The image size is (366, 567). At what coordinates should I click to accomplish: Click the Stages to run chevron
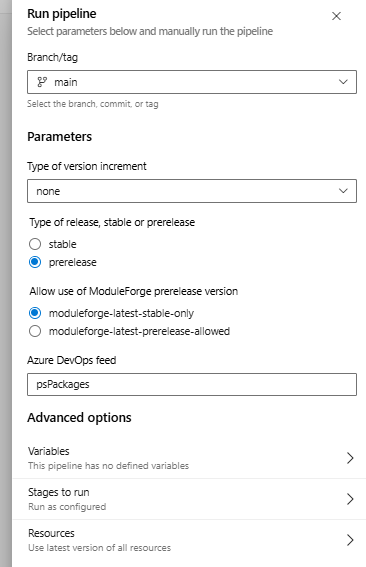(x=350, y=499)
